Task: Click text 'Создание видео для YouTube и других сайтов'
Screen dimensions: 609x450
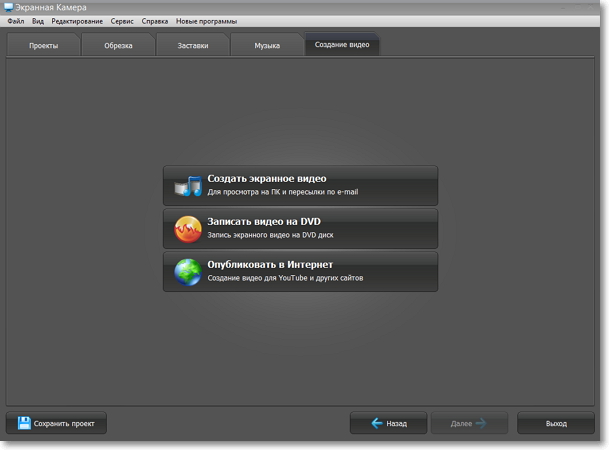Action: pyautogui.click(x=285, y=278)
